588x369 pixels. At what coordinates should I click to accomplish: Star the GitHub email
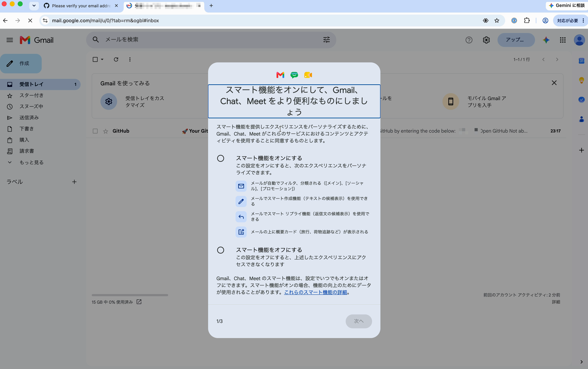click(105, 131)
